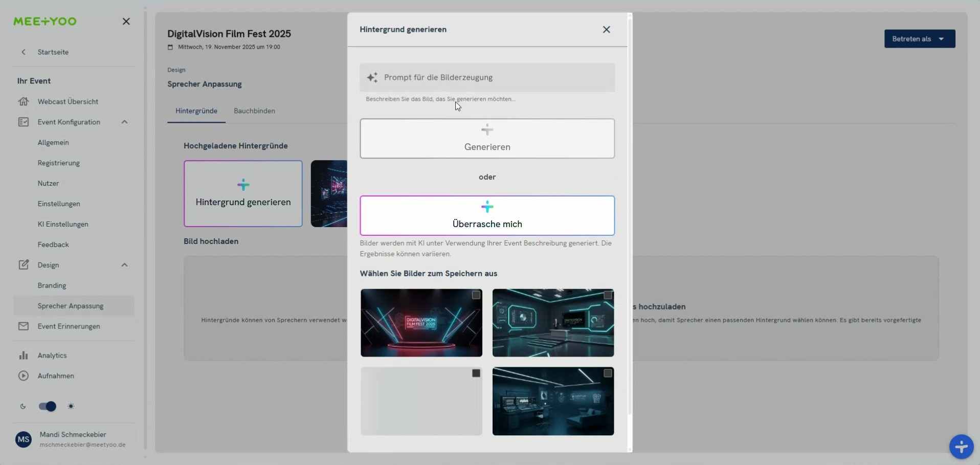
Task: Open Analytics via the bar chart icon
Action: (x=24, y=355)
